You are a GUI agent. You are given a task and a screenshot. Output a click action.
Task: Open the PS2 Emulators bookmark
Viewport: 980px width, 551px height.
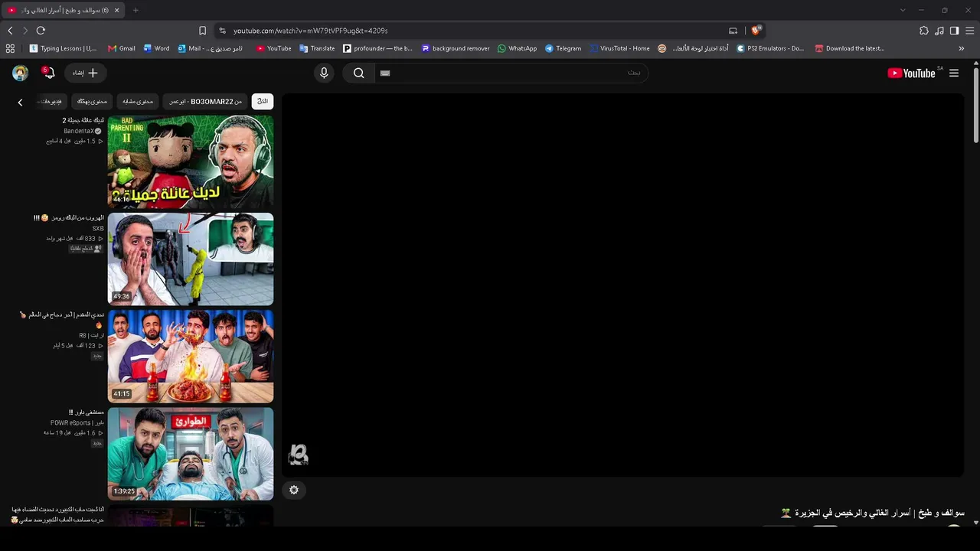point(771,48)
